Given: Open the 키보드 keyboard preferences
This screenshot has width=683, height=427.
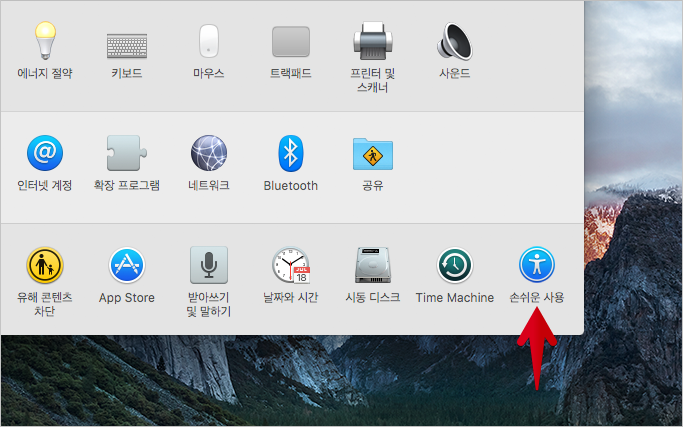Looking at the screenshot, I should (127, 46).
